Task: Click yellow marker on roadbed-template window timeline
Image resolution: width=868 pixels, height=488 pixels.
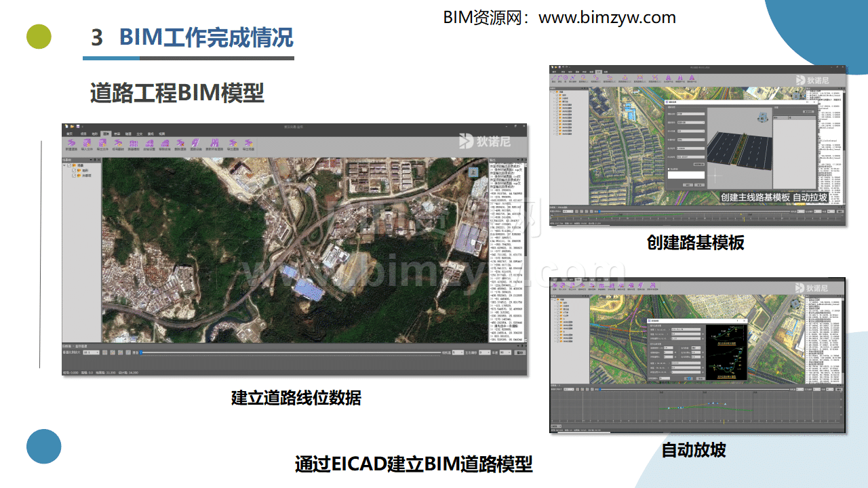Action: coord(744,219)
